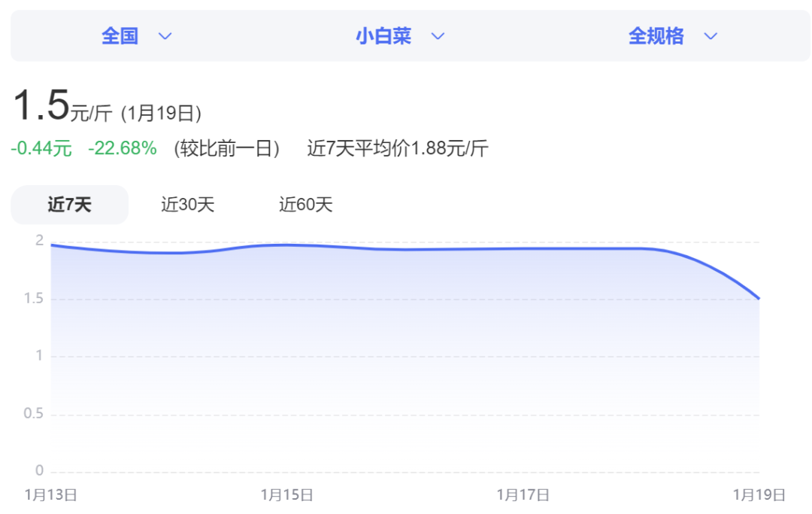Open the 全国 region dropdown
812x514 pixels.
[120, 36]
